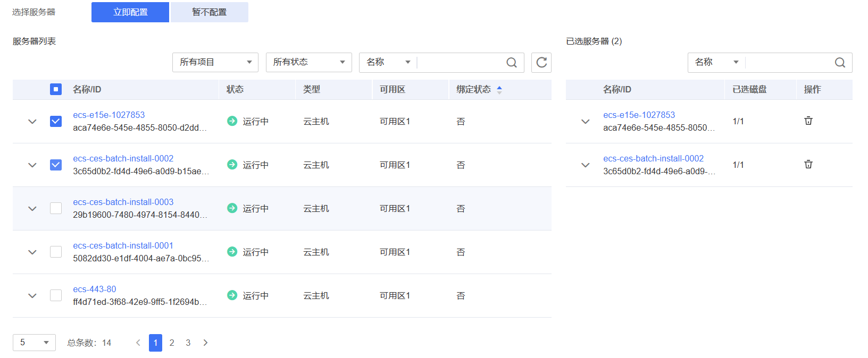Click the 可用区 column header

click(393, 89)
